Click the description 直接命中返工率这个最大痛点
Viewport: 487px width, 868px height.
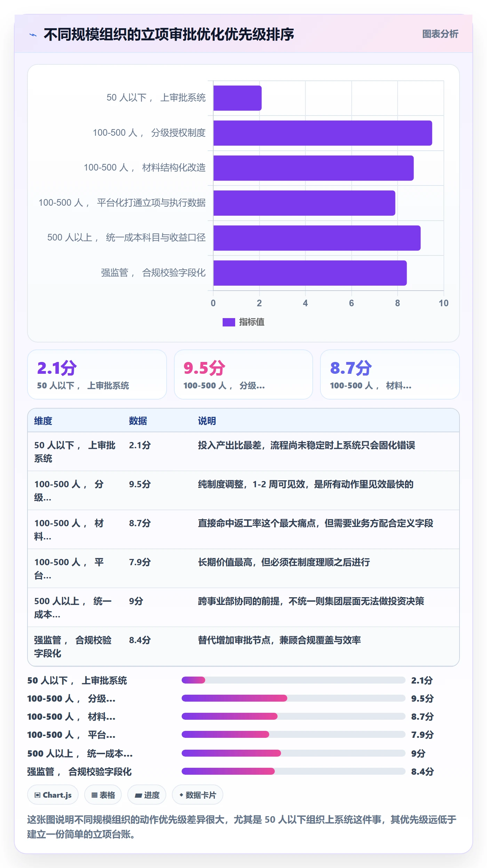316,523
